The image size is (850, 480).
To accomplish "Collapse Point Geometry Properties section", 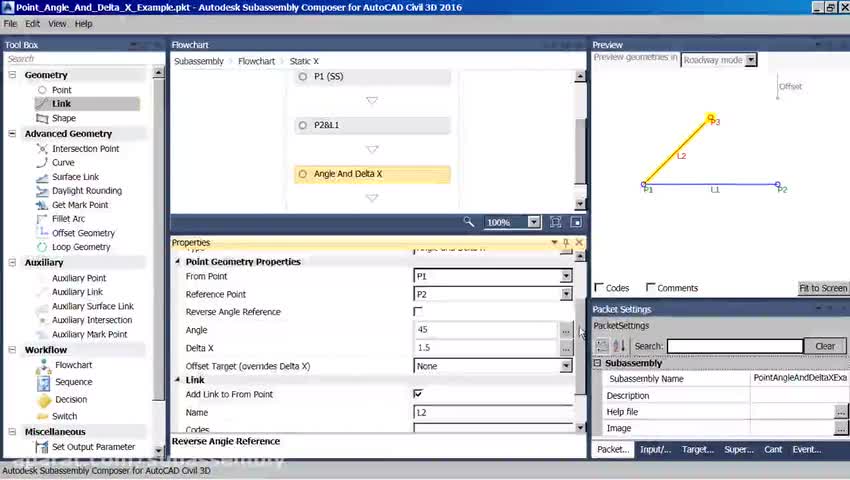I will click(178, 261).
